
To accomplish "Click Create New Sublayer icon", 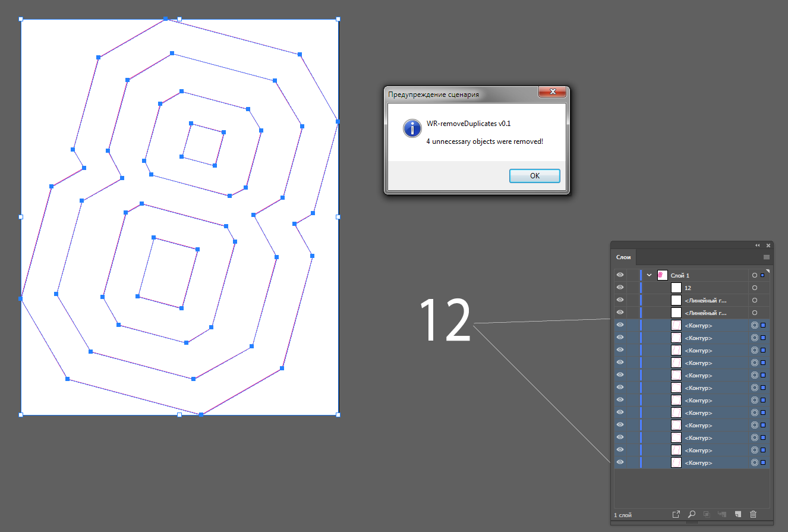I will (722, 514).
